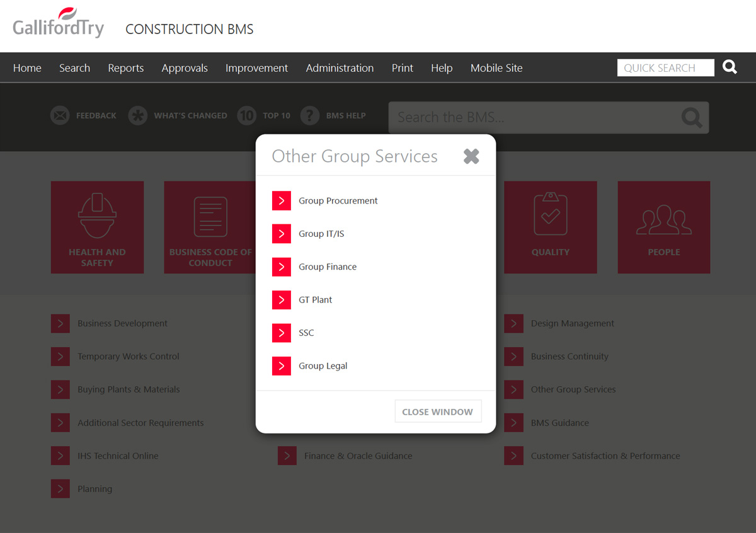The image size is (756, 533).
Task: Click the arrow icon beside IHS Technical Online
Action: 60,456
